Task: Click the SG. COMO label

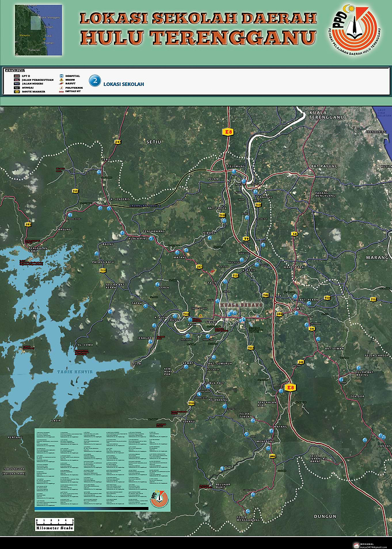Action: click(85, 345)
